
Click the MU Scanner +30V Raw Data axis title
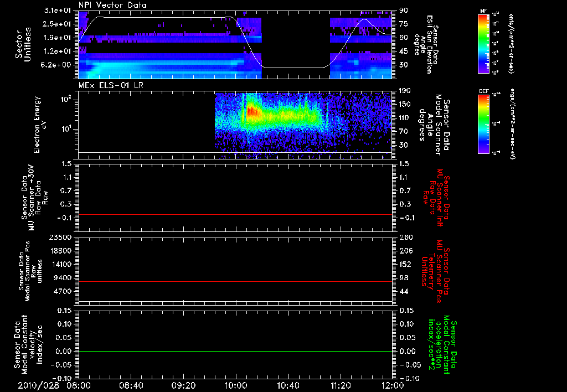[34, 198]
